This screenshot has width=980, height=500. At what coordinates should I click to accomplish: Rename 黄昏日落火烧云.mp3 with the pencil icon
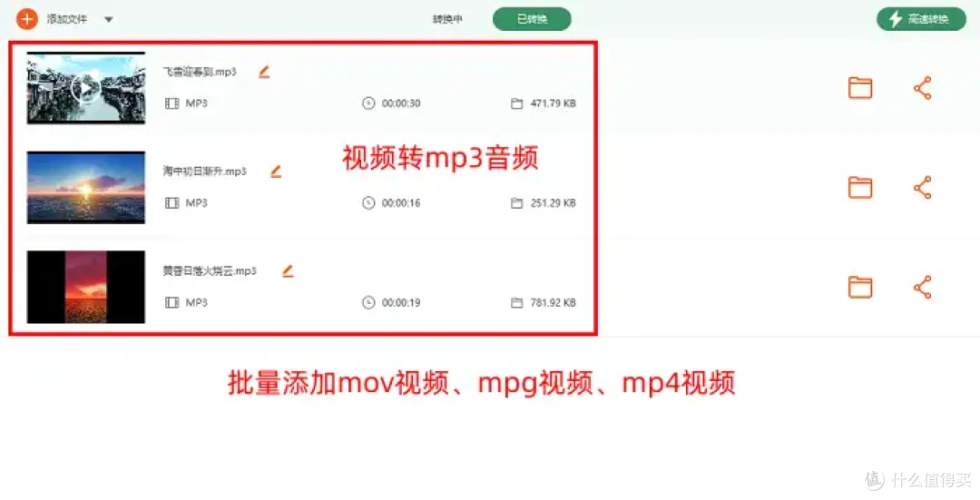(x=288, y=270)
